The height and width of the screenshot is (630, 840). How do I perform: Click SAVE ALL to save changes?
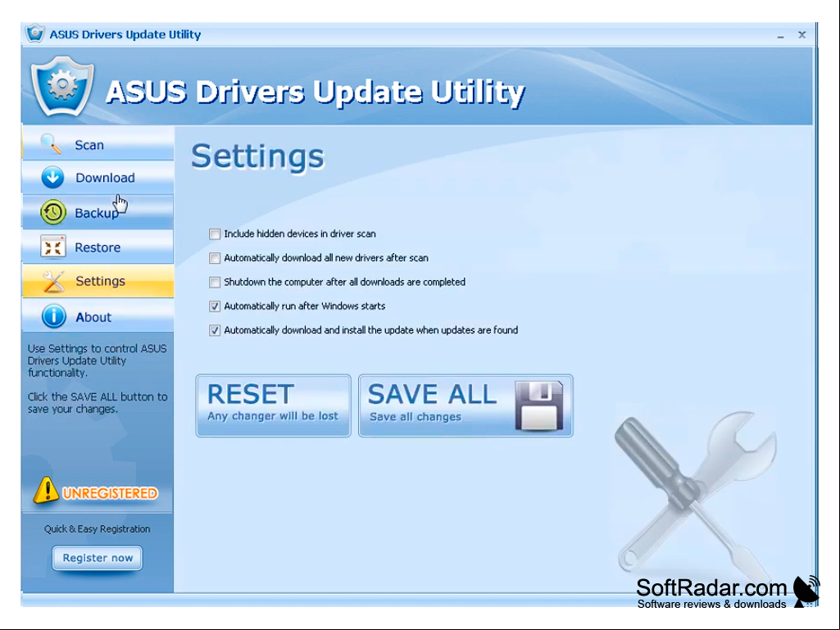[465, 406]
